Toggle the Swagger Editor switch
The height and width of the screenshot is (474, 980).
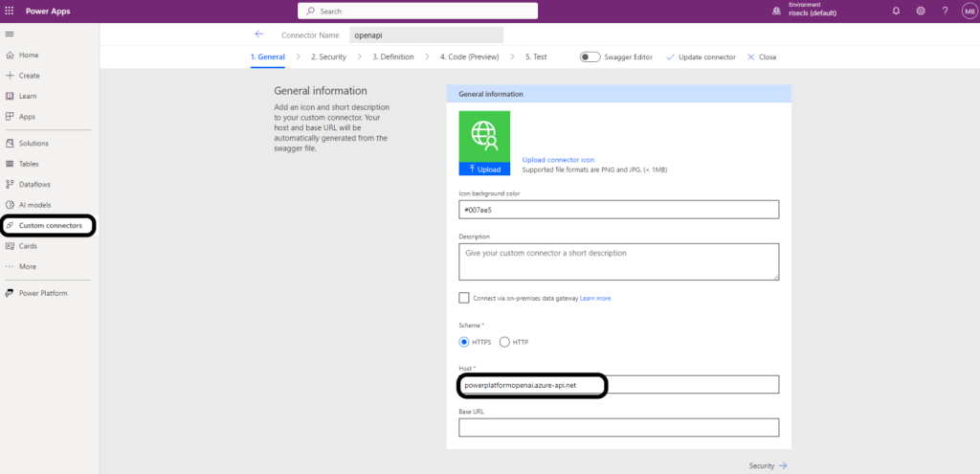click(590, 57)
